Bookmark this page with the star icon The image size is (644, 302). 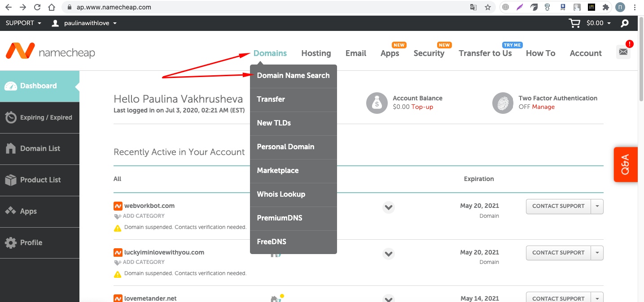point(488,7)
